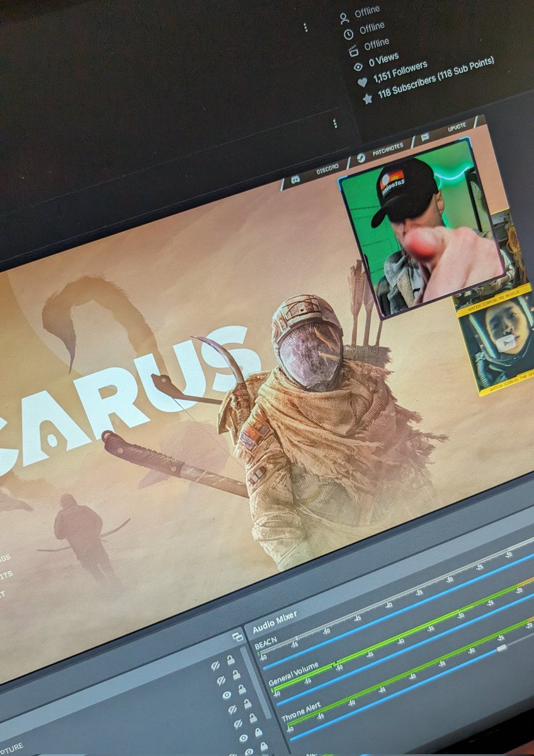Click the chat bubble icon beside Upvote
The height and width of the screenshot is (756, 534).
[425, 136]
